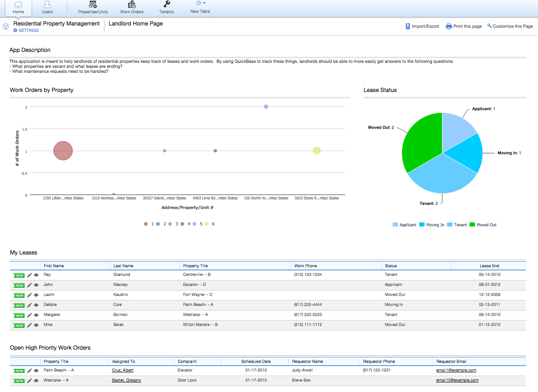Open Cruz, Albert assignee link
This screenshot has width=538, height=392.
[123, 371]
